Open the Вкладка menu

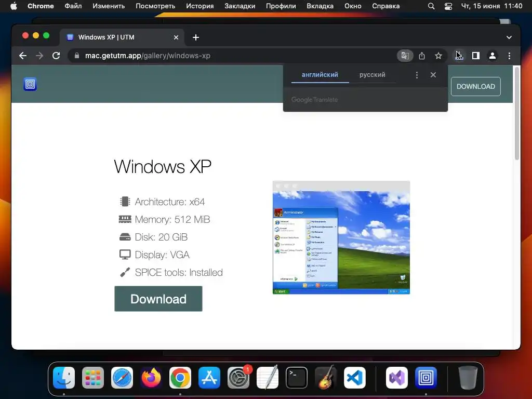[320, 6]
